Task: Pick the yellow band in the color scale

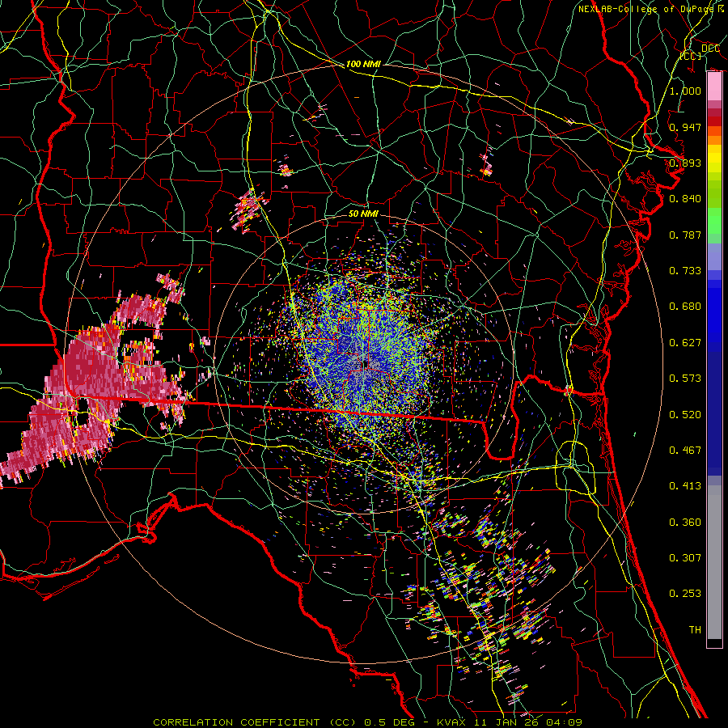Action: (714, 159)
